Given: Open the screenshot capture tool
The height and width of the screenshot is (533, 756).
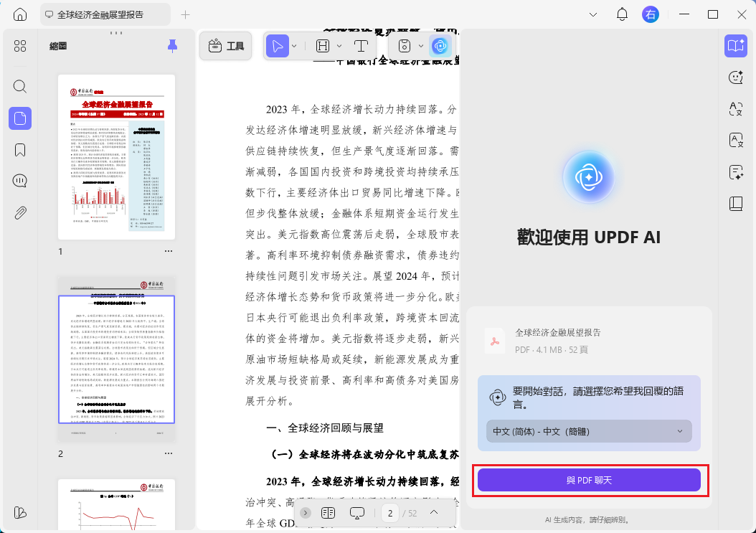Looking at the screenshot, I should (x=404, y=46).
